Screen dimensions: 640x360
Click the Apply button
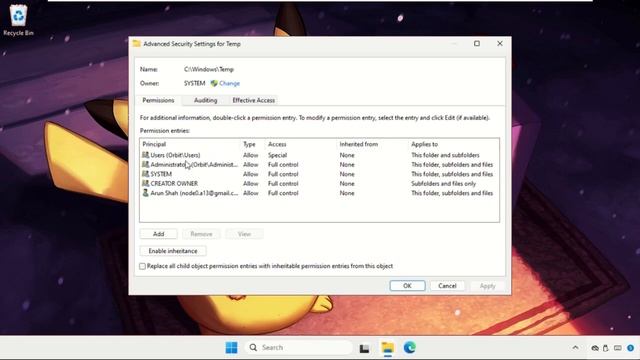pos(487,286)
